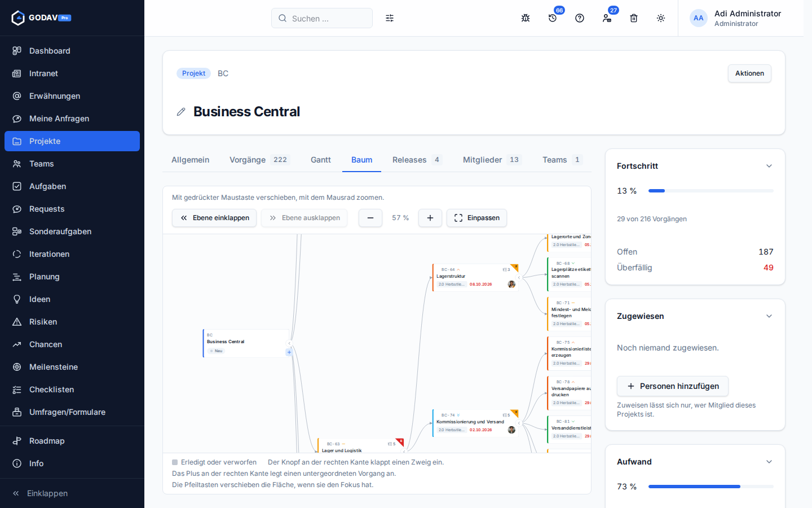The width and height of the screenshot is (812, 508).
Task: Click the Projekt breadcrumb badge
Action: point(194,73)
